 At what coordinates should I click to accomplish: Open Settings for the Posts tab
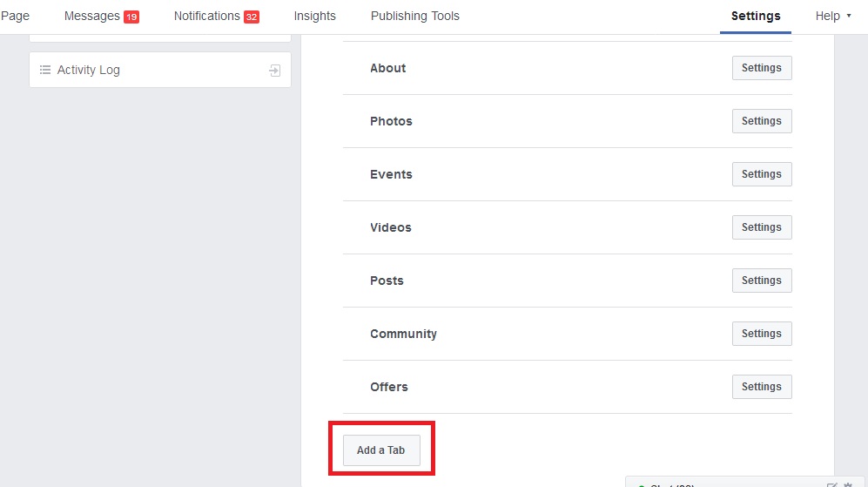pos(762,281)
